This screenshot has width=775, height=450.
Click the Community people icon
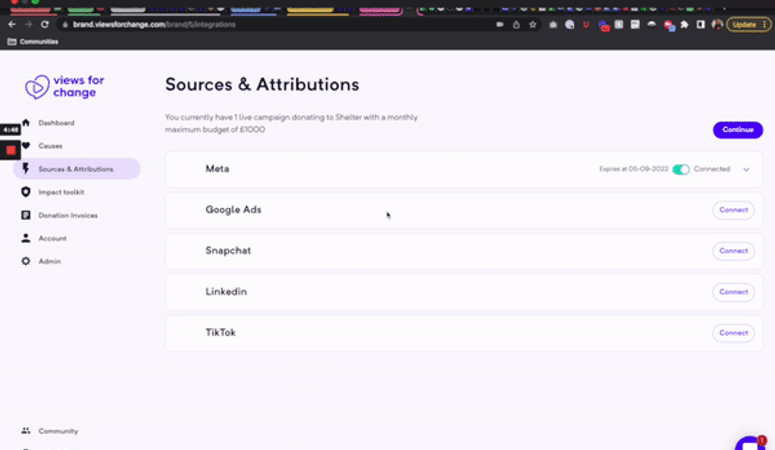[26, 431]
